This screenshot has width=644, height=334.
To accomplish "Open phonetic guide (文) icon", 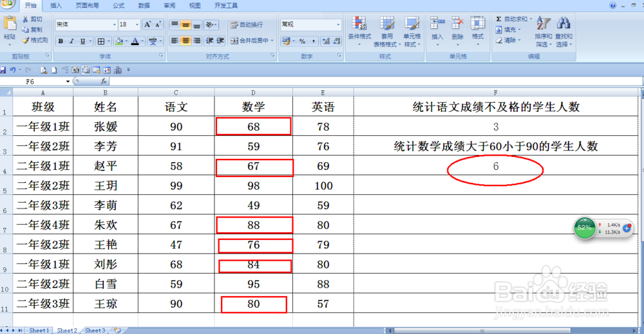I will (153, 41).
